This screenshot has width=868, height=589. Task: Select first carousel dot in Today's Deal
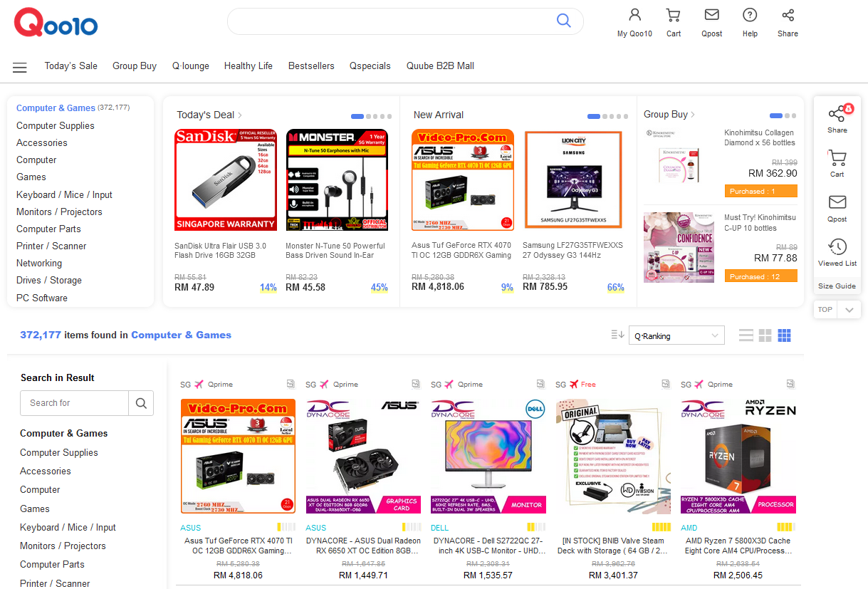coord(357,116)
